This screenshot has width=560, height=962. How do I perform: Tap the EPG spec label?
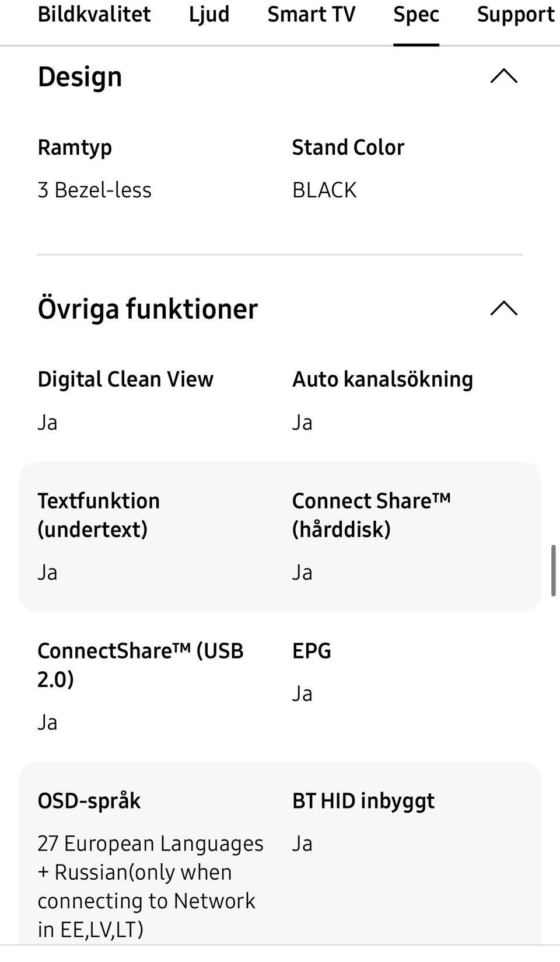coord(311,651)
